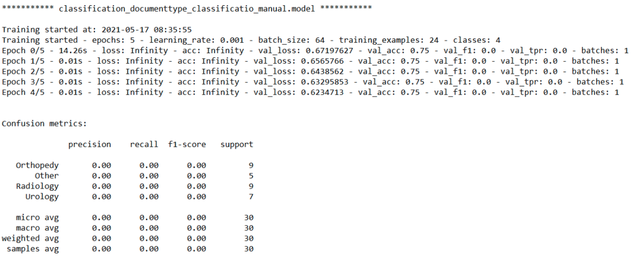Select the Epoch 1/5 log line
Viewport: 644px width, 265px height.
[x=311, y=61]
